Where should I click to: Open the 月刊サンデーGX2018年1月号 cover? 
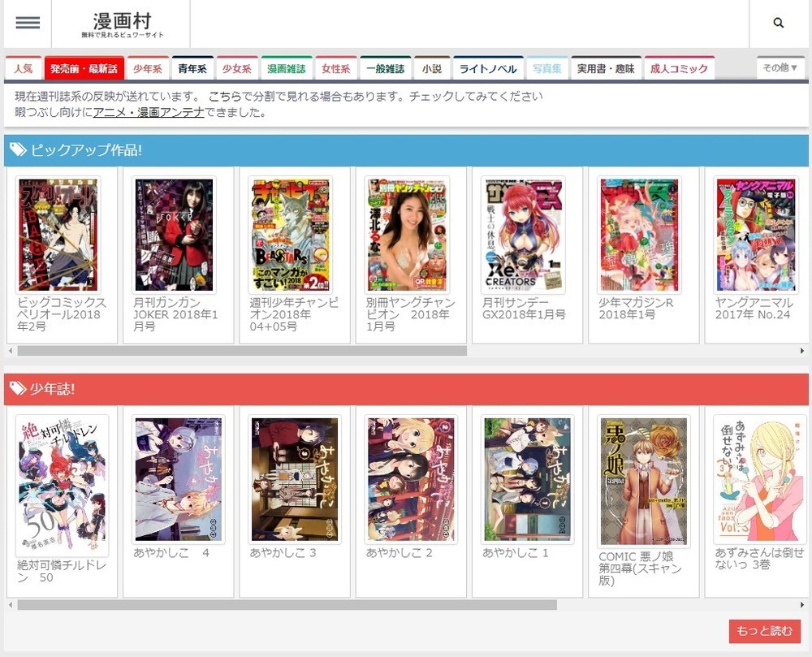523,235
